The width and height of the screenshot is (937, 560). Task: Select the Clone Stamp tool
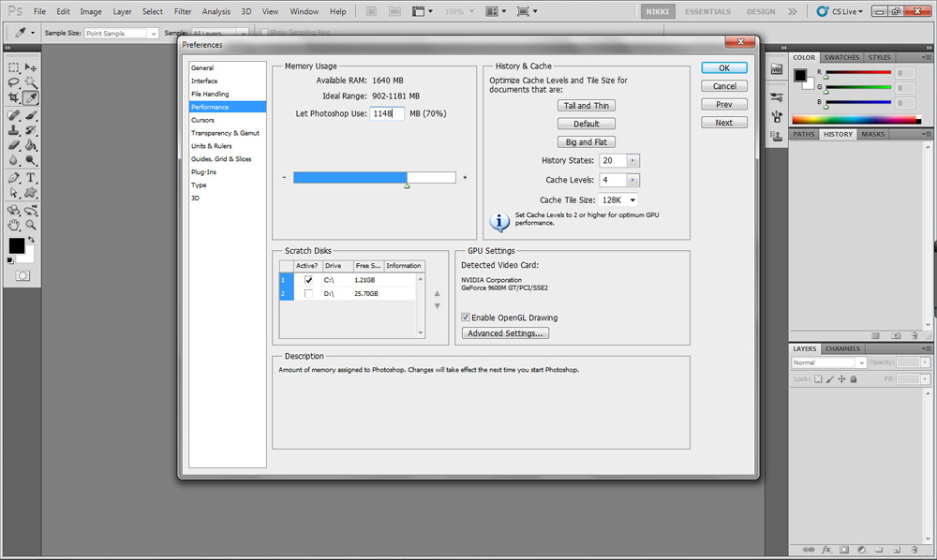[x=13, y=130]
